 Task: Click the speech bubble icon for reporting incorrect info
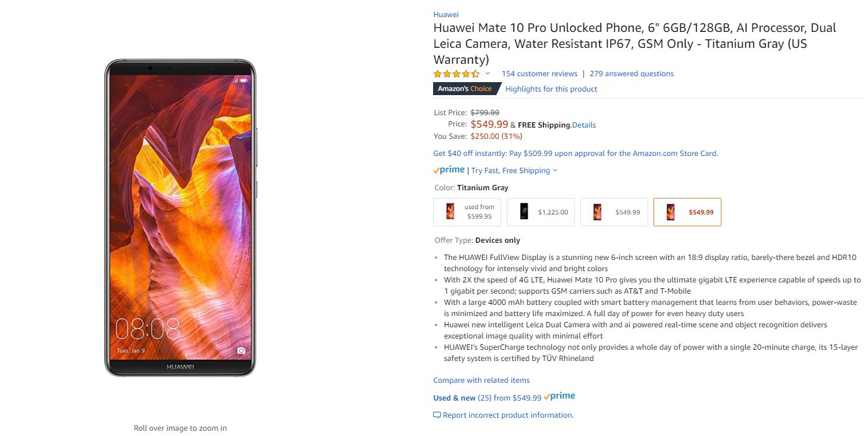point(437,415)
